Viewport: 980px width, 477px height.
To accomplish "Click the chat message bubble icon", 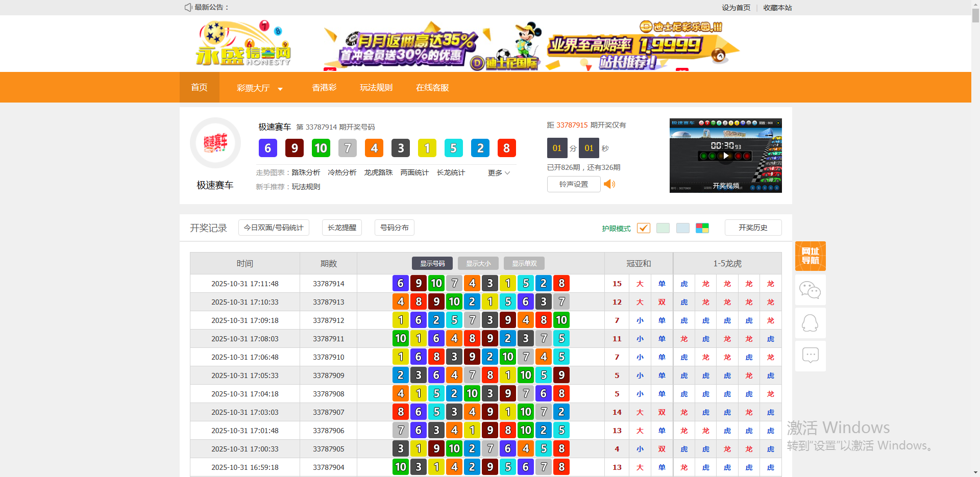I will pyautogui.click(x=810, y=355).
